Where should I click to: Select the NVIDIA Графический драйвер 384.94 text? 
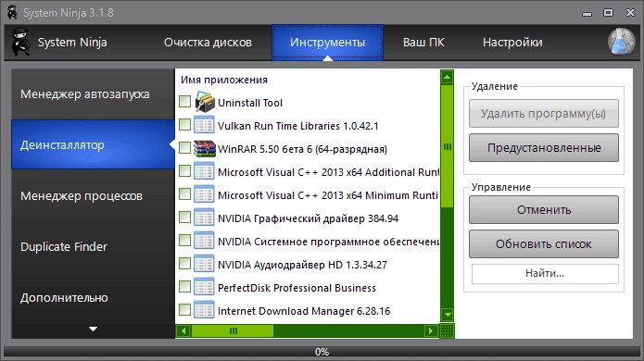pyautogui.click(x=308, y=218)
